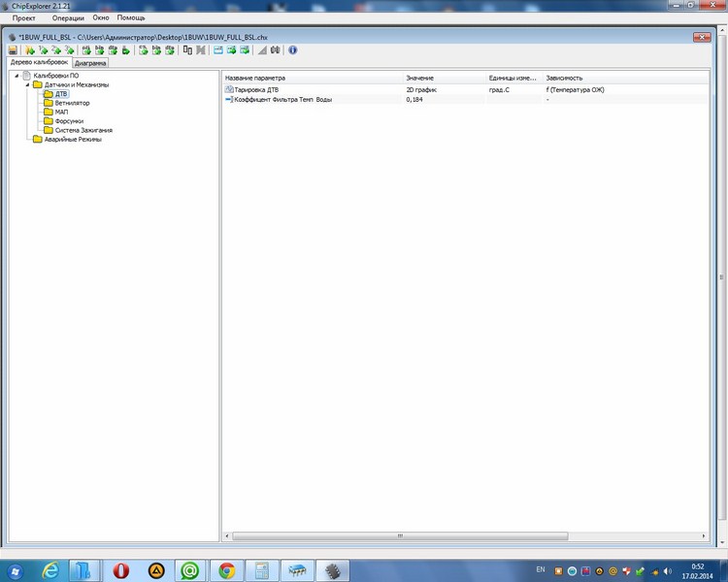
Task: Open the Проект menu
Action: (x=24, y=18)
